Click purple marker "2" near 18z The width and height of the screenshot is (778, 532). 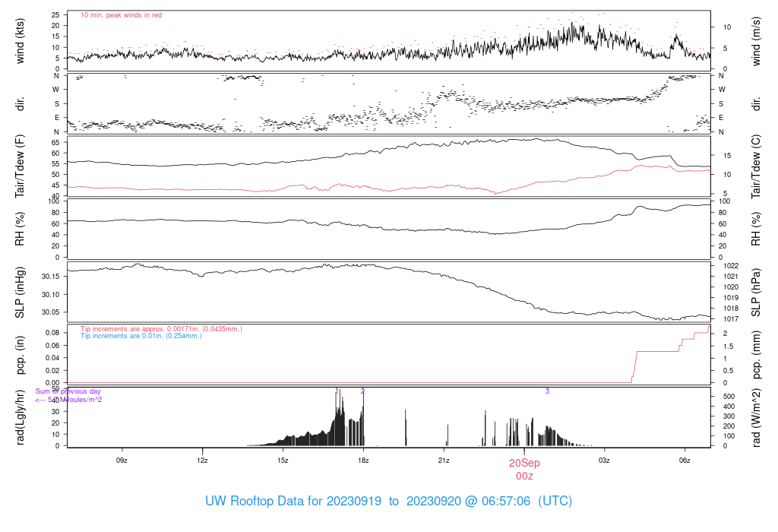click(362, 391)
